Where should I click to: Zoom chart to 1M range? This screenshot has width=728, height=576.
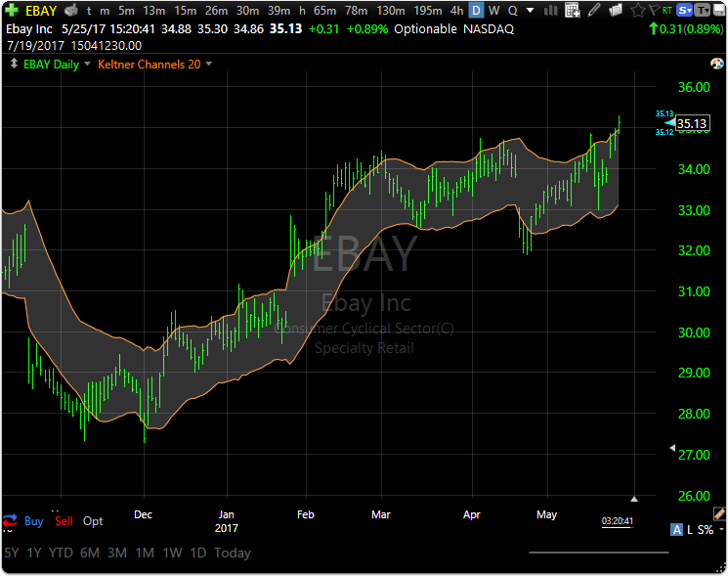pos(145,553)
